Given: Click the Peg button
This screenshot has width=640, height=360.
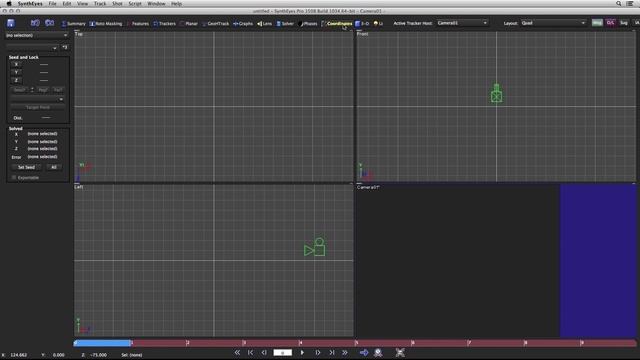Looking at the screenshot, I should (x=43, y=90).
